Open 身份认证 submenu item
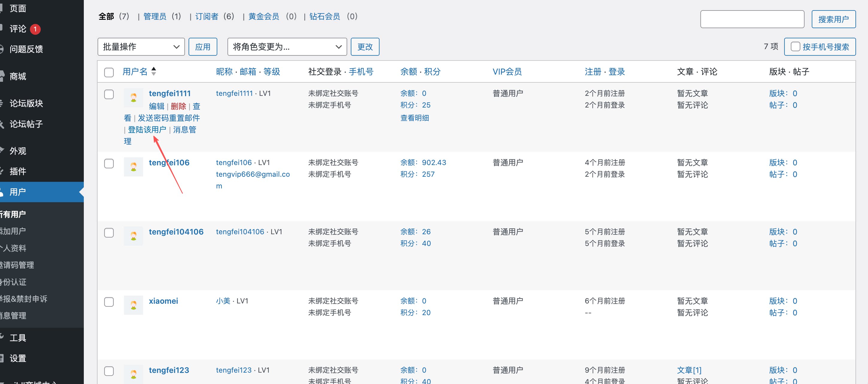 click(x=13, y=282)
